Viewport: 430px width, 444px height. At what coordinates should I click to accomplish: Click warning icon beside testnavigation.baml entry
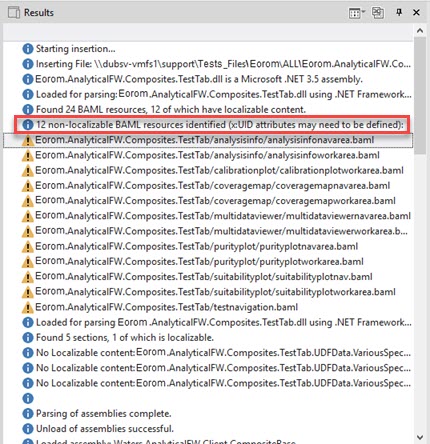(28, 307)
